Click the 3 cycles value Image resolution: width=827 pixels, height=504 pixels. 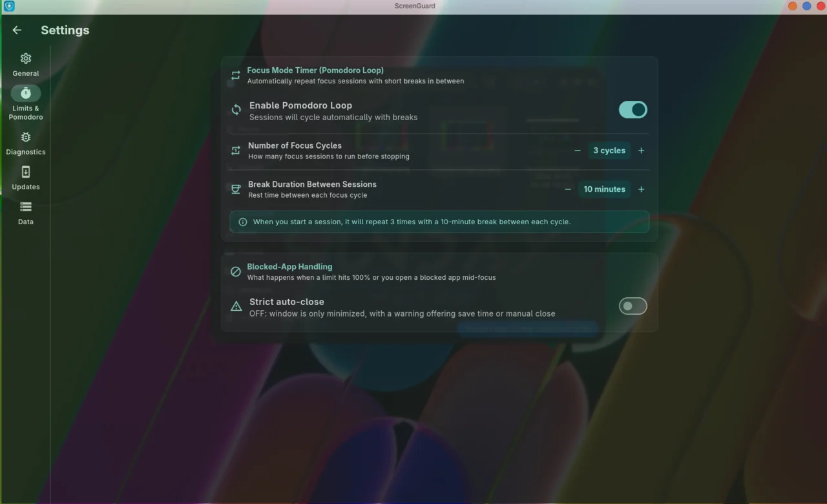pyautogui.click(x=609, y=151)
